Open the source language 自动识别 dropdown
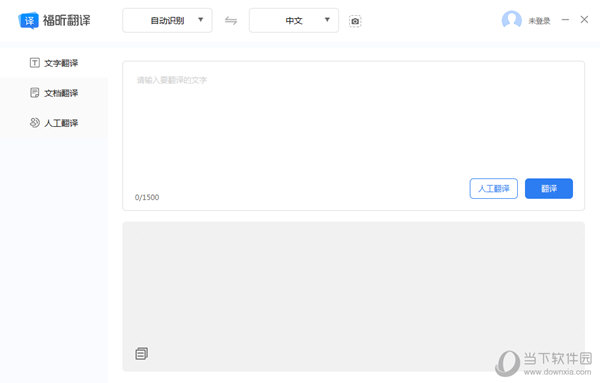The image size is (600, 383). tap(167, 20)
